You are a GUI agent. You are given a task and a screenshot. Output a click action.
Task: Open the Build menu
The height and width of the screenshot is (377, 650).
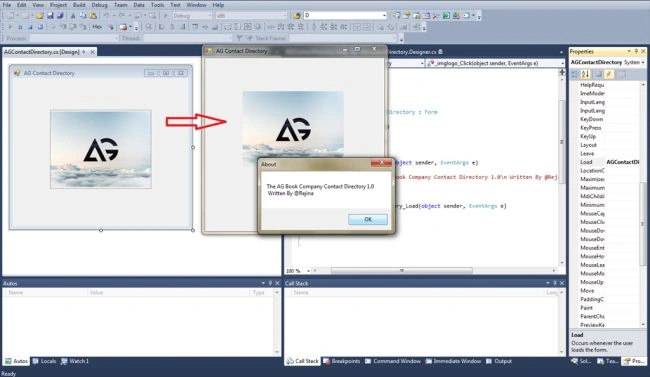(79, 5)
